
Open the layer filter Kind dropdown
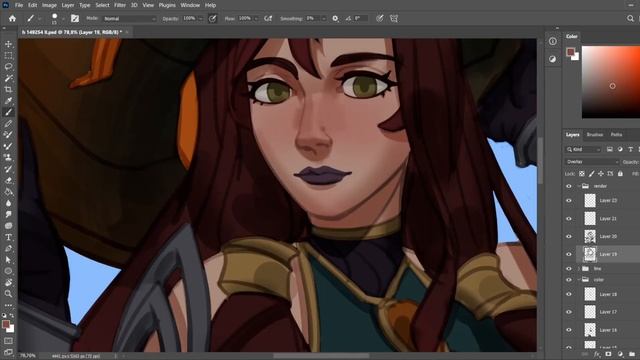[584, 150]
